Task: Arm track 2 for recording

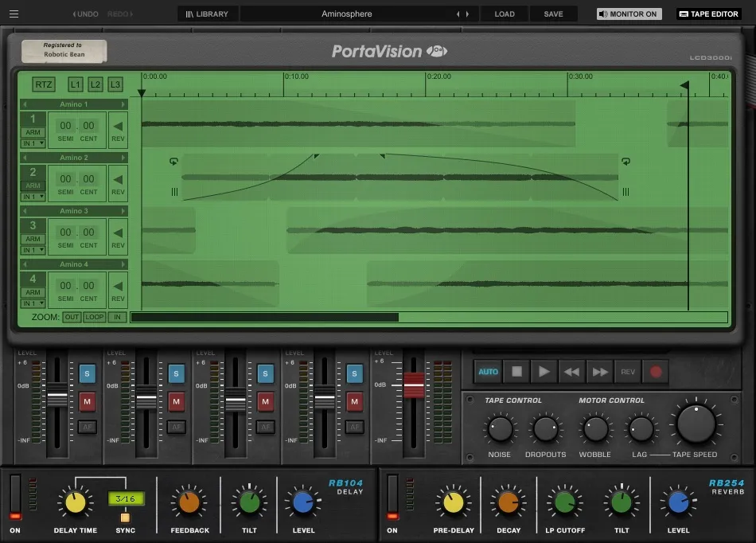Action: (x=33, y=186)
